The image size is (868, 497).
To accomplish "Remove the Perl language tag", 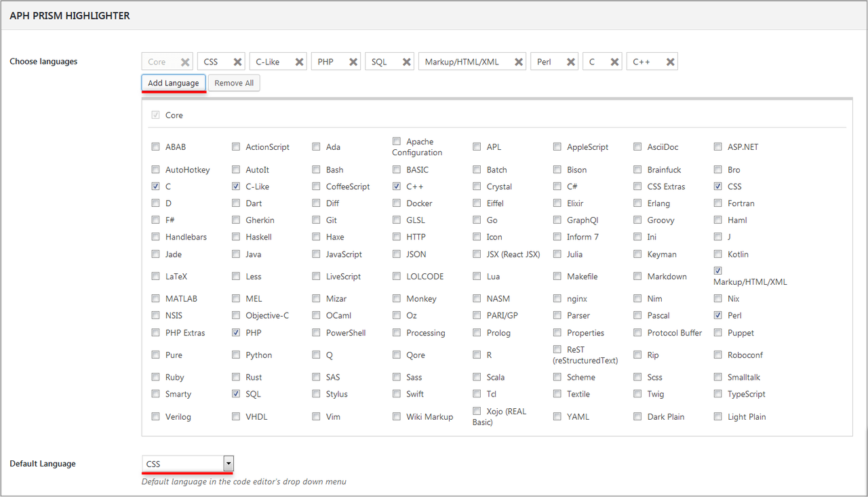I will (x=570, y=62).
